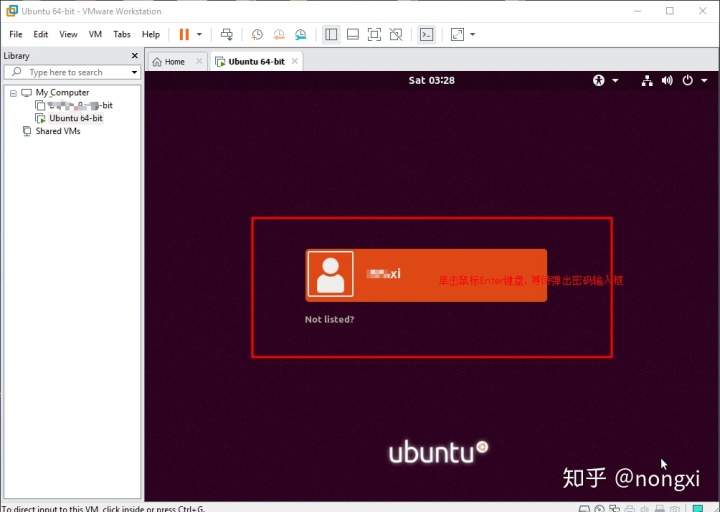Image resolution: width=720 pixels, height=512 pixels.
Task: Click the sound card status bar icon
Action: point(645,509)
